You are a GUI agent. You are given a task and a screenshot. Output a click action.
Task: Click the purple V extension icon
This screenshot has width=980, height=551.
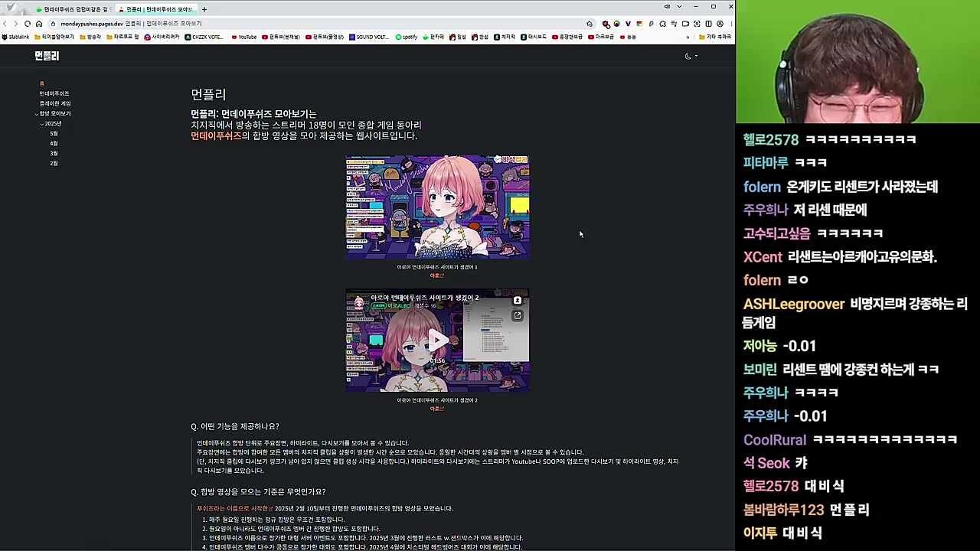pyautogui.click(x=628, y=24)
